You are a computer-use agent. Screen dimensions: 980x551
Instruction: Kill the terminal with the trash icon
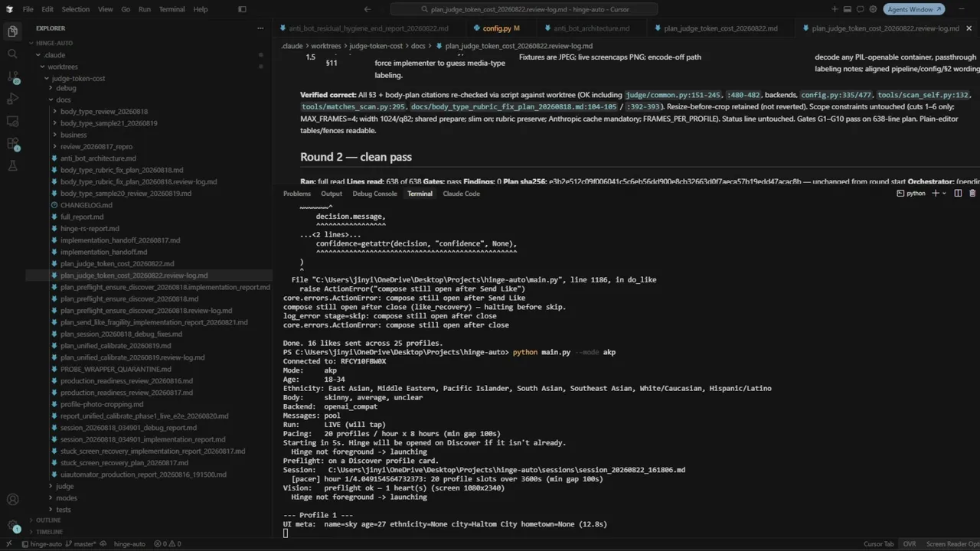tap(972, 194)
